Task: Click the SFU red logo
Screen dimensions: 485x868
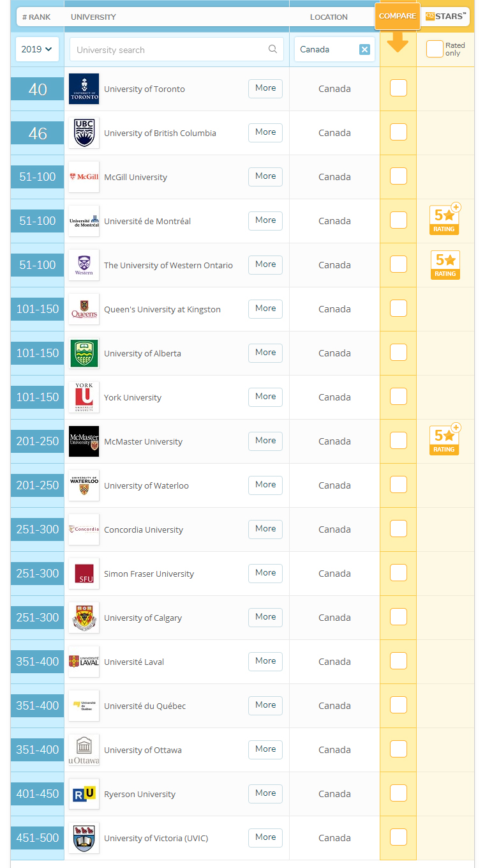Action: (x=84, y=574)
